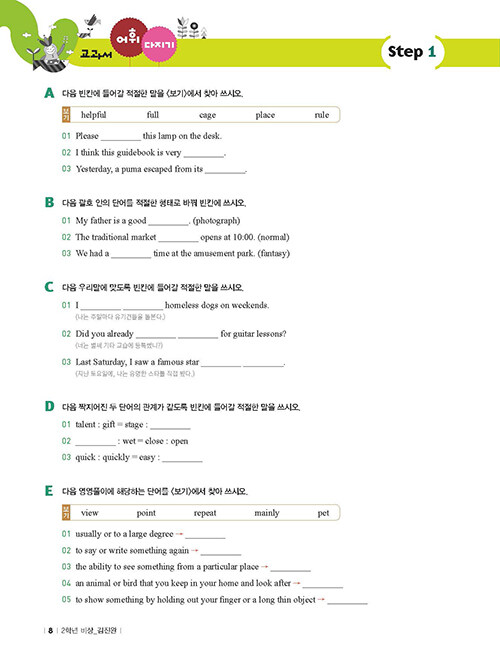Click the green section letter C

pos(49,287)
